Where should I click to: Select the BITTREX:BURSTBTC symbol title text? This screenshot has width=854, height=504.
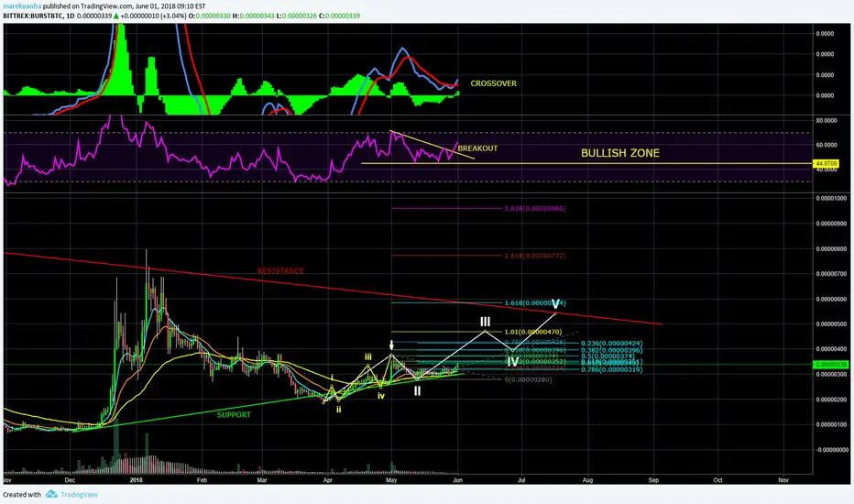(x=32, y=16)
